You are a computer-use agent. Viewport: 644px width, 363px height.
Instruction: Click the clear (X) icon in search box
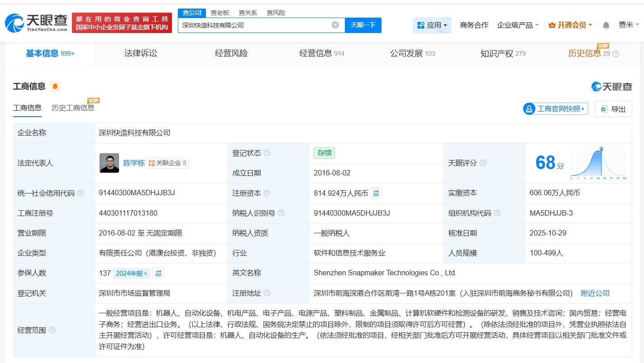[x=335, y=25]
